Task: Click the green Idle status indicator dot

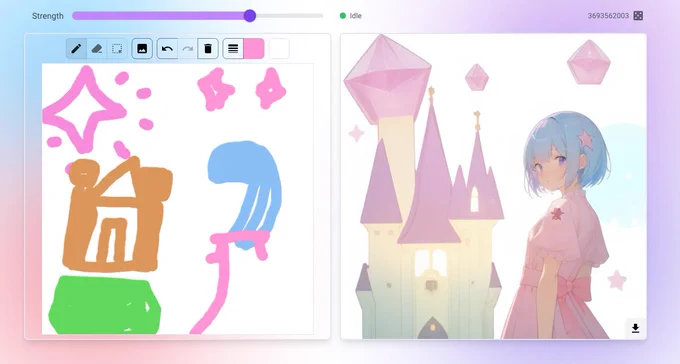Action: pyautogui.click(x=343, y=16)
